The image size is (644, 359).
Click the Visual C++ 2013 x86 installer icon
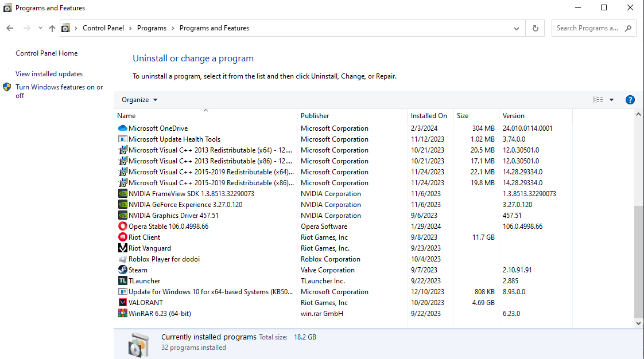(x=122, y=161)
